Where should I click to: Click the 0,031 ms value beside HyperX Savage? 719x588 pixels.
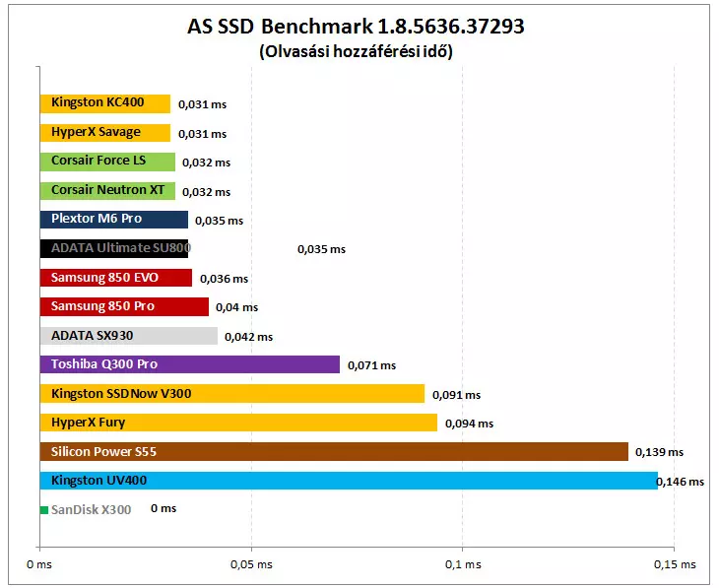pyautogui.click(x=202, y=134)
